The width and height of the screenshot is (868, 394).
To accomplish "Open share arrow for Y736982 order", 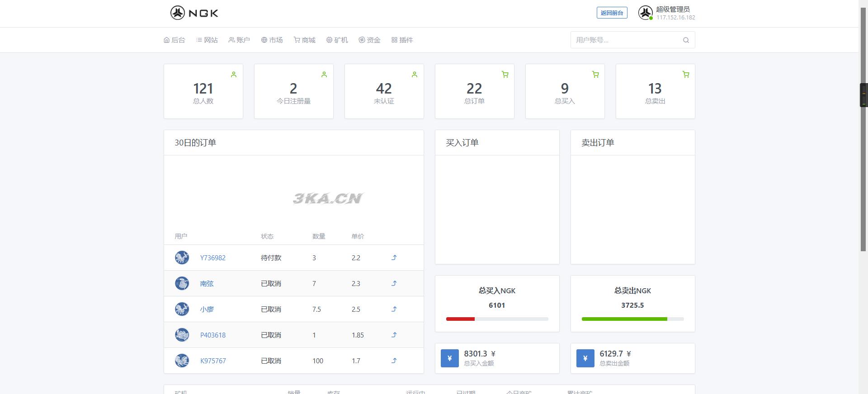I will click(394, 258).
